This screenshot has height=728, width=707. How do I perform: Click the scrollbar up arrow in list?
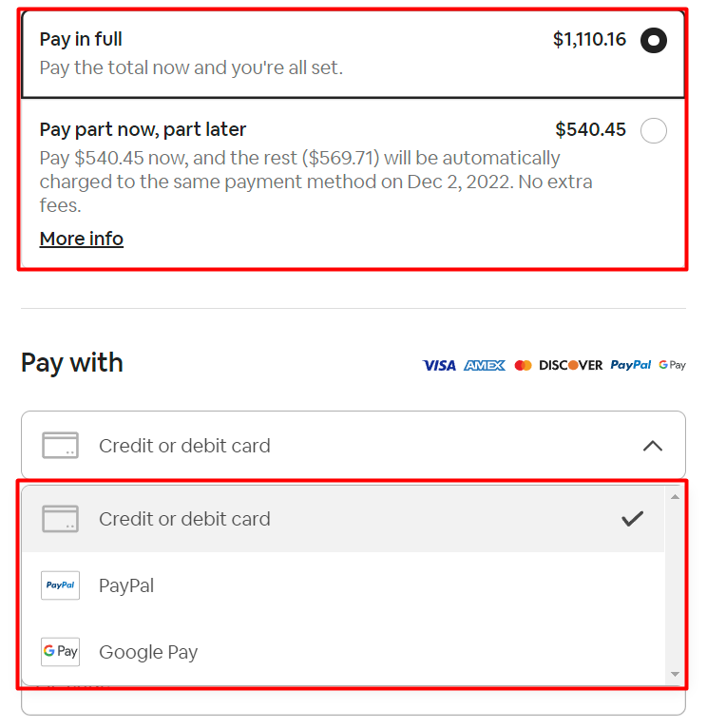tap(675, 496)
